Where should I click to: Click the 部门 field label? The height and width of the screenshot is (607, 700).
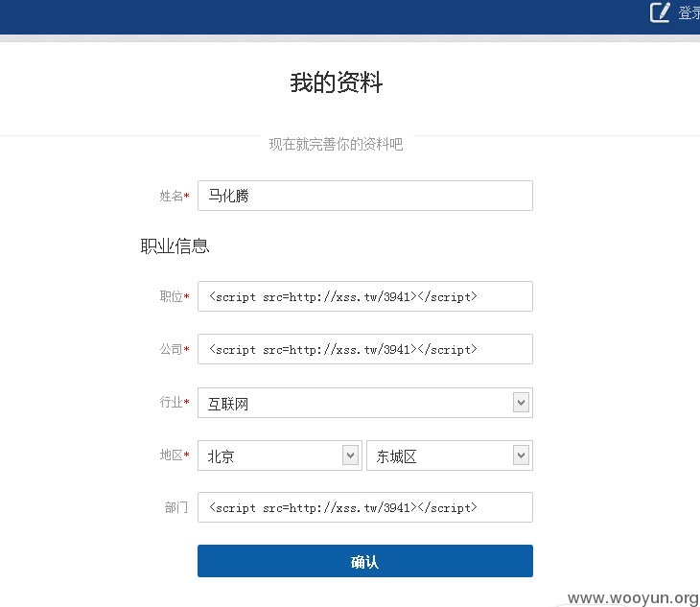click(175, 507)
